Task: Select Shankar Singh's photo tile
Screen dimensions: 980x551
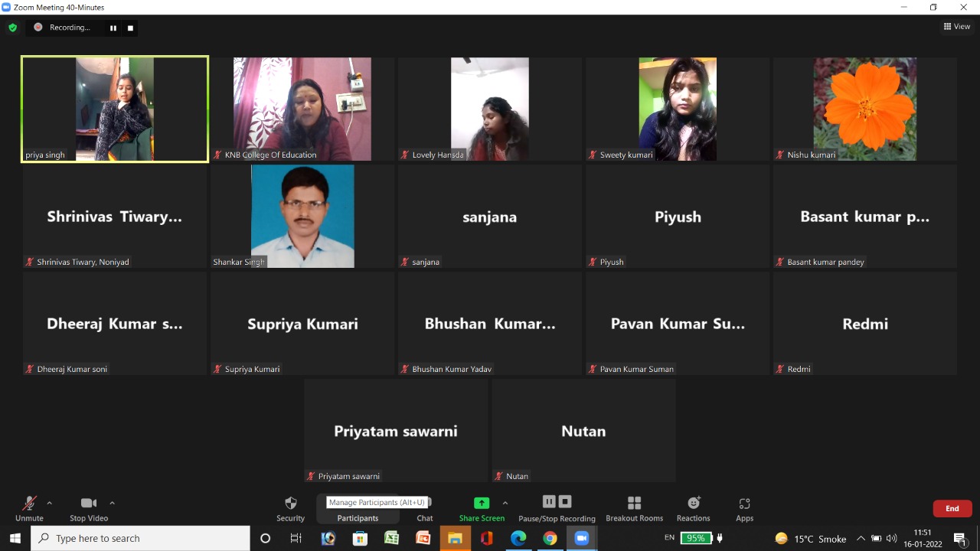Action: point(302,216)
